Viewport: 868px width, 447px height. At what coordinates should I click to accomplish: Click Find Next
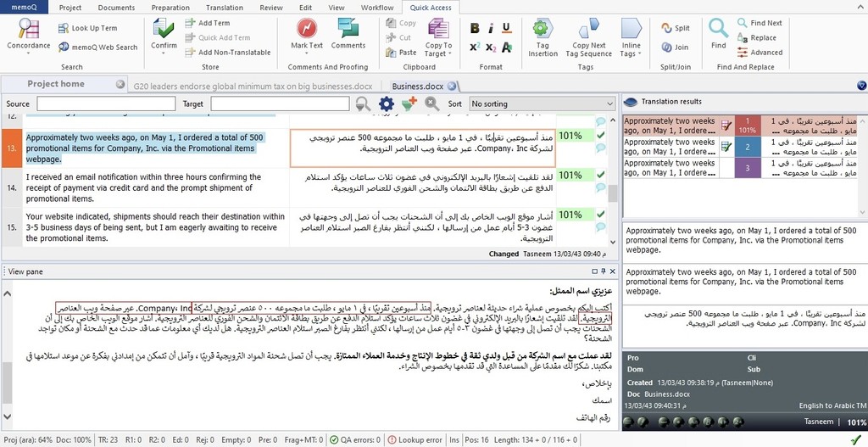(759, 23)
